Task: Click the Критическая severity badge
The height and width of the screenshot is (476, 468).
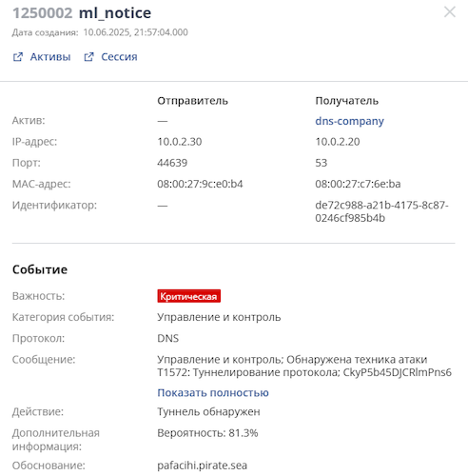Action: [x=188, y=296]
